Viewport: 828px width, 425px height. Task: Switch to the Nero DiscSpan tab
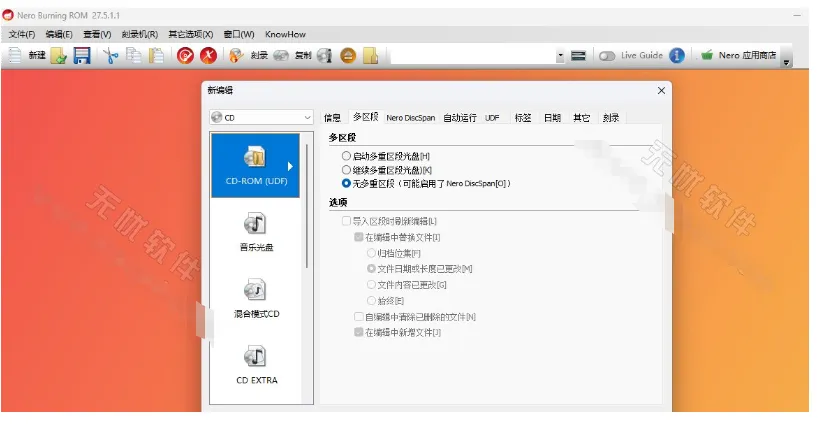click(x=410, y=118)
